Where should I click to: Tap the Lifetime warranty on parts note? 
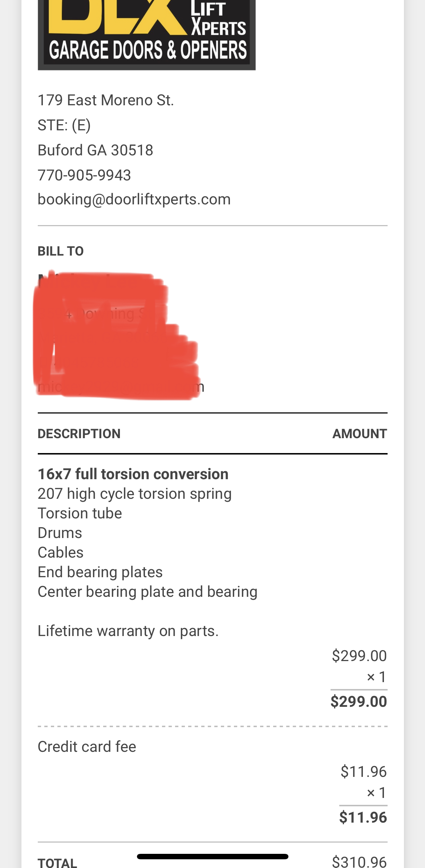click(x=128, y=631)
